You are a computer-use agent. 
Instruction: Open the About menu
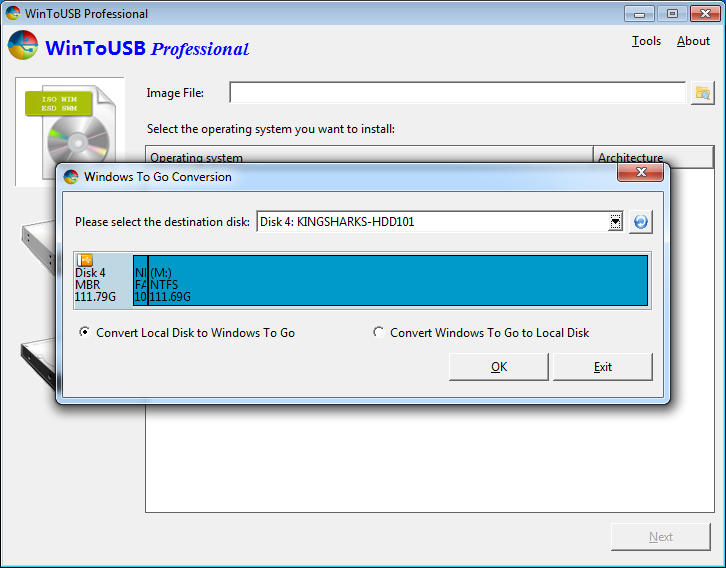693,41
